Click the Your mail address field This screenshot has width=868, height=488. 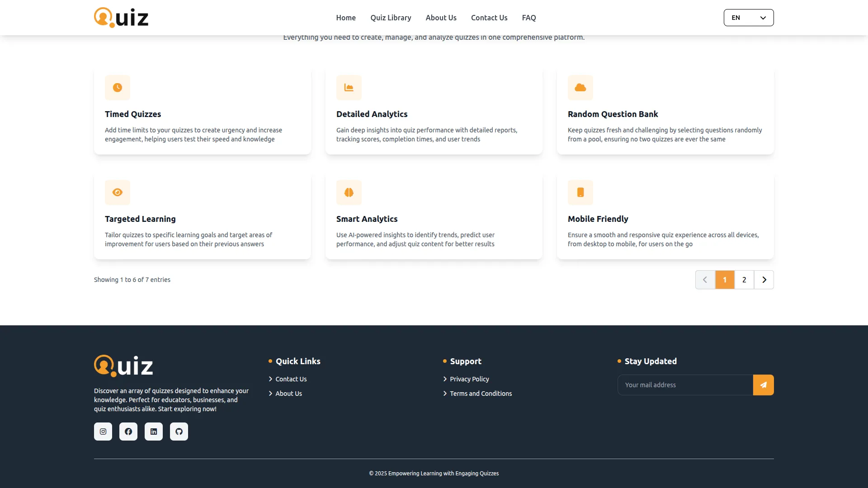[685, 385]
